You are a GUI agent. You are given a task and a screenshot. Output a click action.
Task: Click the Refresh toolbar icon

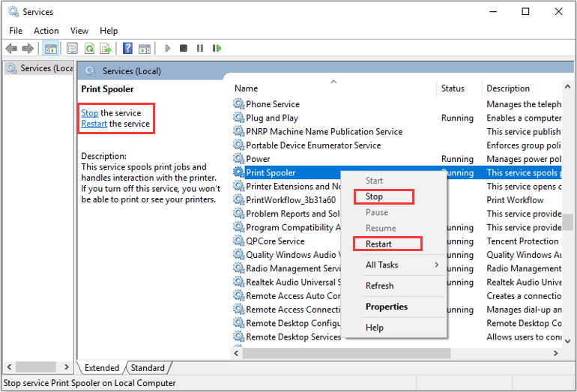click(x=89, y=49)
